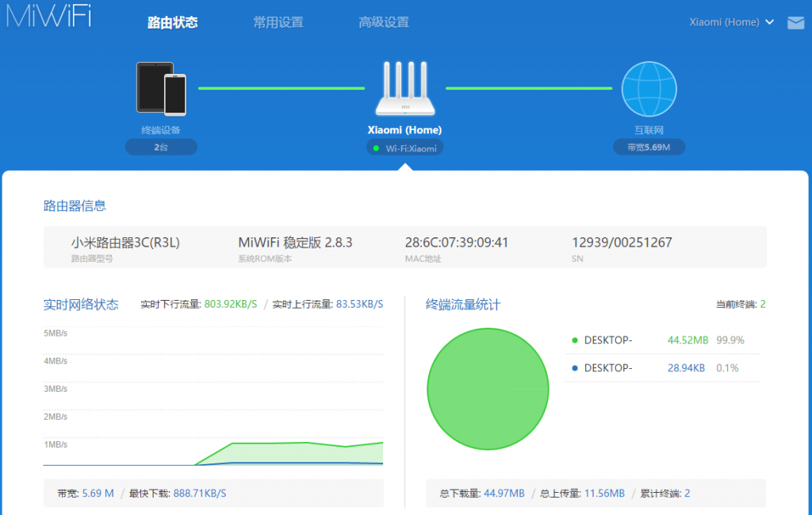812x515 pixels.
Task: Click the Wi-Fi:Xiaomi status badge
Action: coord(405,148)
